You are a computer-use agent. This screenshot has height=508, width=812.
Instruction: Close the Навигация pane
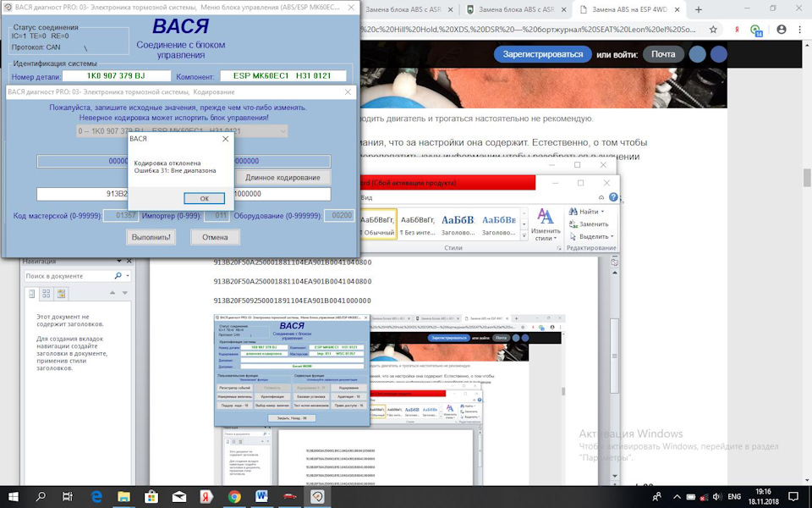click(x=129, y=262)
